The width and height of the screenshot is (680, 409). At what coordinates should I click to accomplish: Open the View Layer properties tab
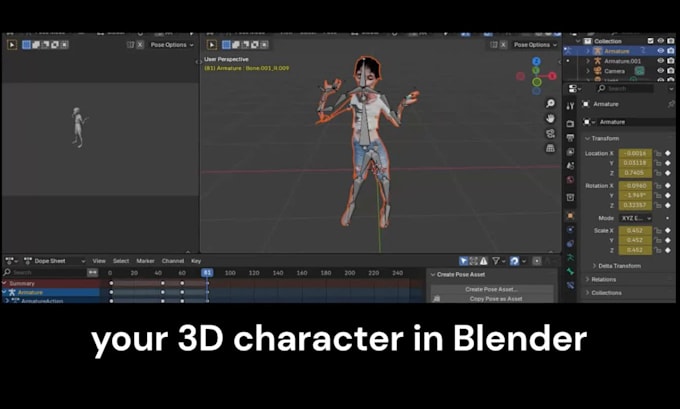[570, 152]
